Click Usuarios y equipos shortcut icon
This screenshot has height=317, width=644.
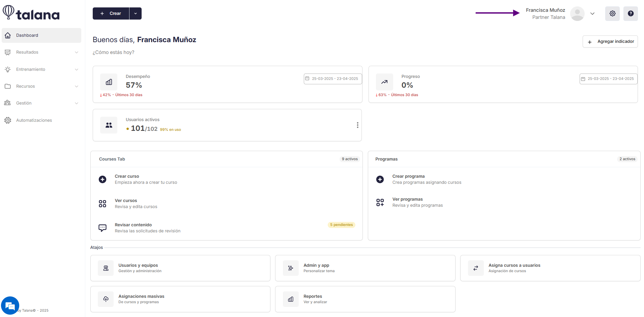[106, 268]
